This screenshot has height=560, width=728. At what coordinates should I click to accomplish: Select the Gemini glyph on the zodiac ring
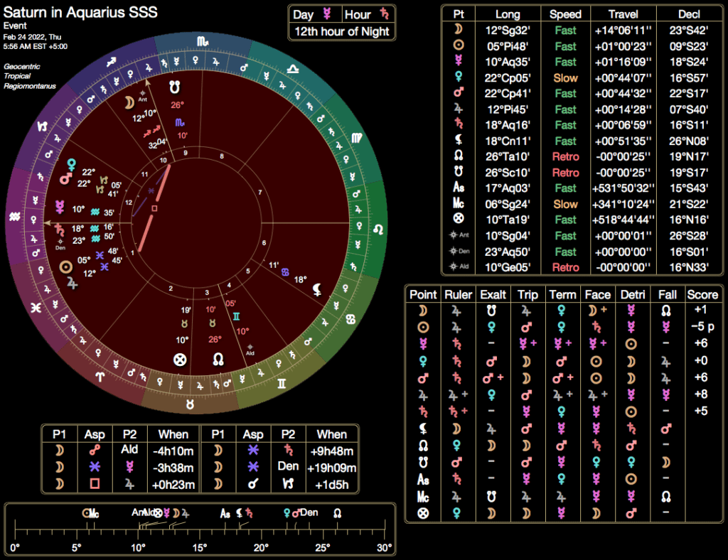(x=282, y=384)
